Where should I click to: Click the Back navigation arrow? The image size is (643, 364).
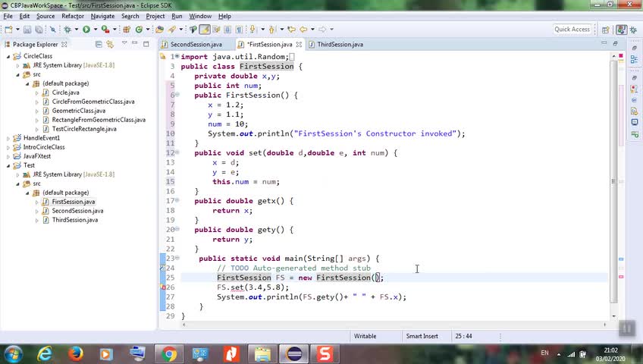(x=303, y=30)
